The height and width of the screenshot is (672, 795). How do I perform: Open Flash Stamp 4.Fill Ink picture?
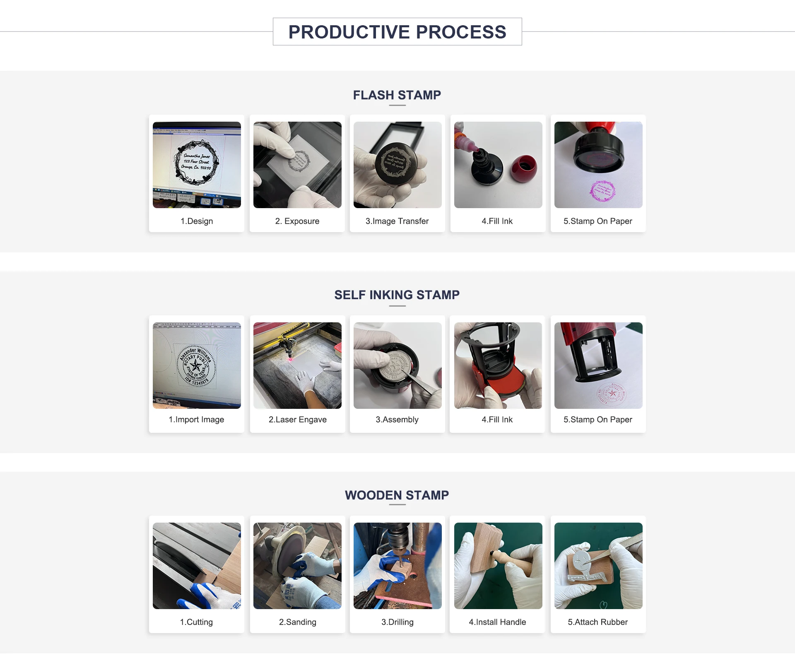(498, 165)
